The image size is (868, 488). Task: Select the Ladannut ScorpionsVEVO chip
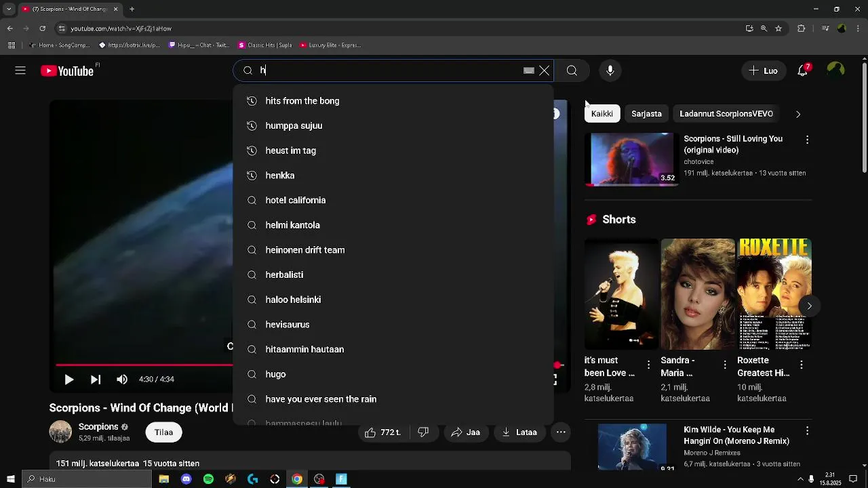click(726, 114)
